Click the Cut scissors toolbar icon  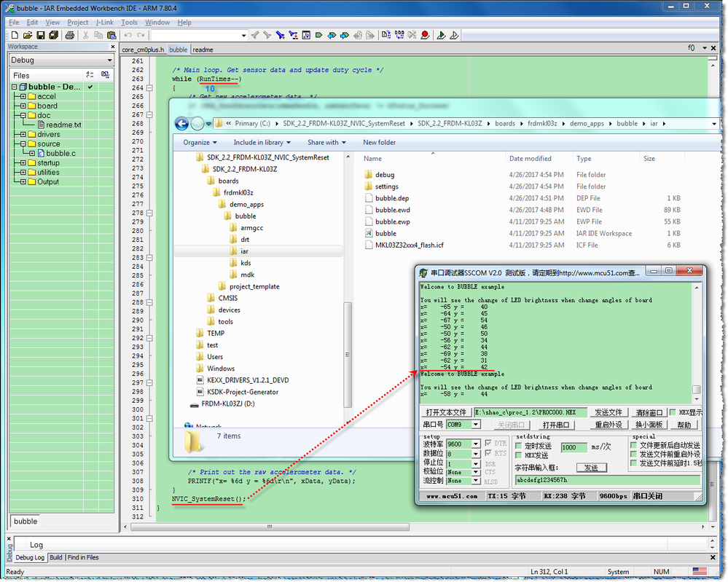[x=85, y=35]
